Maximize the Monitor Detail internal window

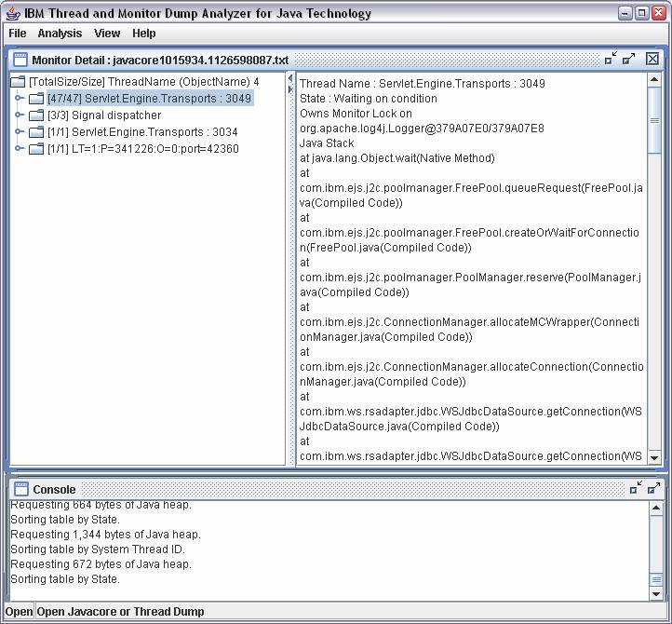629,59
